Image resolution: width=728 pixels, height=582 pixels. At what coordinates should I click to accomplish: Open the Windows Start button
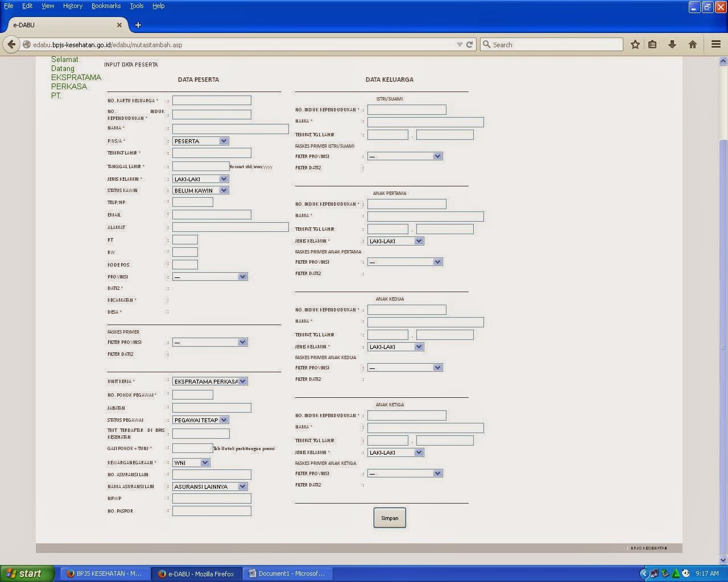[27, 573]
